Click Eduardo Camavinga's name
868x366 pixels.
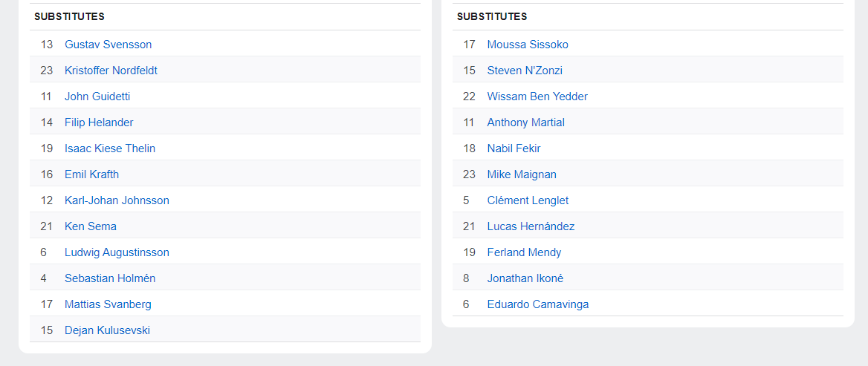tap(538, 304)
